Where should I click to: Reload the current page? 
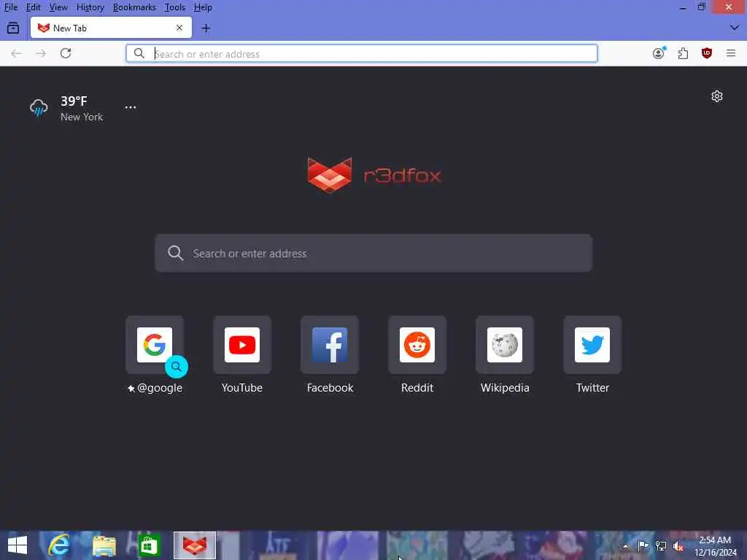[66, 53]
